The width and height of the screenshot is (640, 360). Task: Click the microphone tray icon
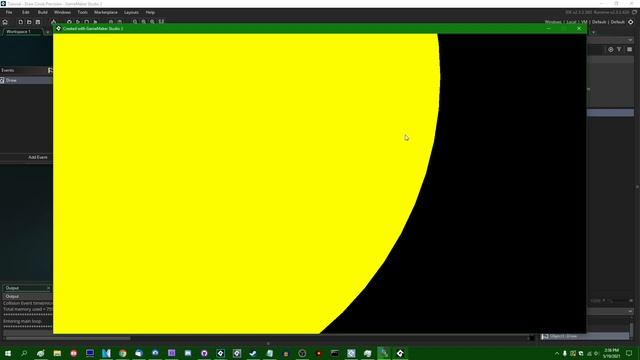(x=565, y=353)
